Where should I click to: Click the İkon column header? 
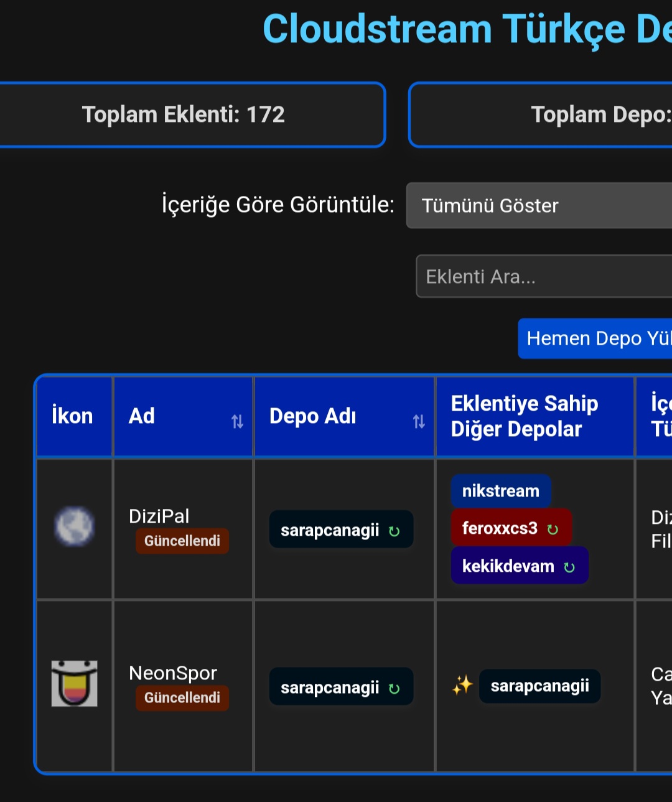pyautogui.click(x=75, y=417)
